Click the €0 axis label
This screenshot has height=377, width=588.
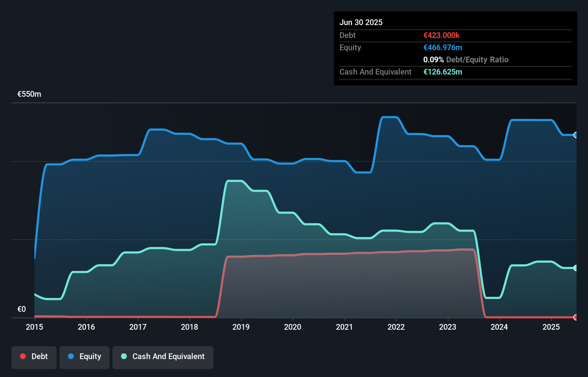pyautogui.click(x=22, y=309)
